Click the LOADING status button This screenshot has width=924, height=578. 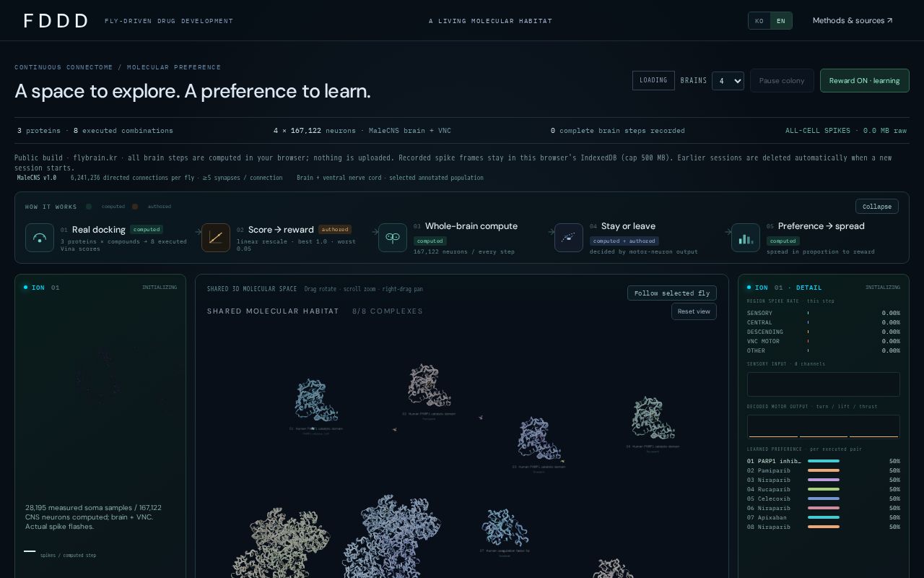tap(653, 80)
